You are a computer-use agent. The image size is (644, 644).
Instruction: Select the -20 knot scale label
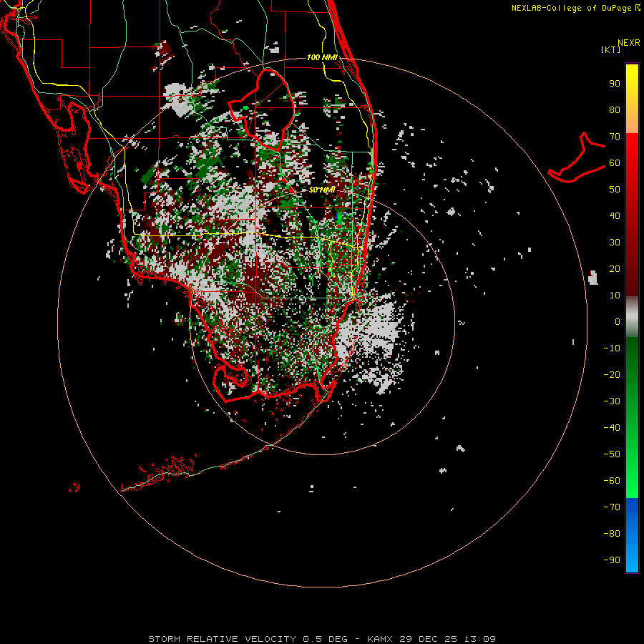point(612,374)
